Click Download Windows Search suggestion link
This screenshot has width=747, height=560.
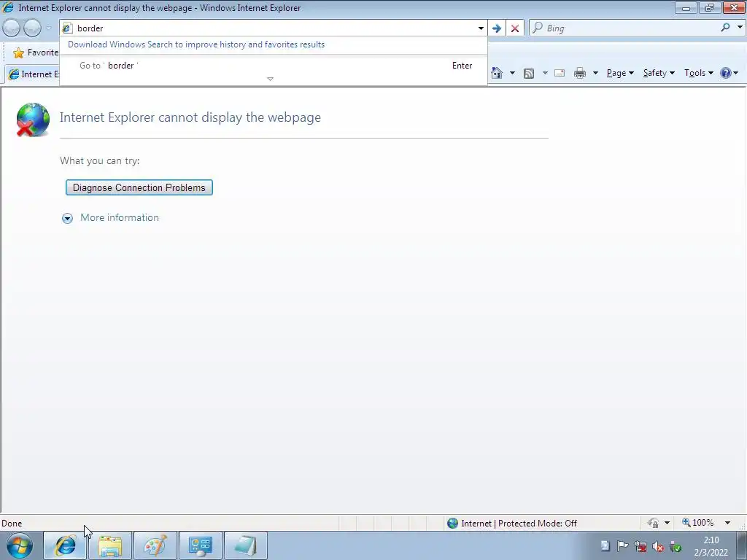196,44
